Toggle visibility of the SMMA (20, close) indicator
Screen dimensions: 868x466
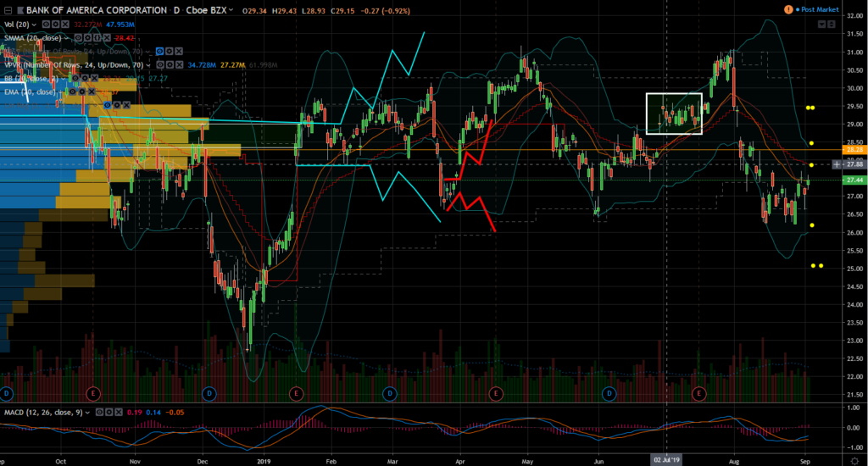(x=78, y=38)
